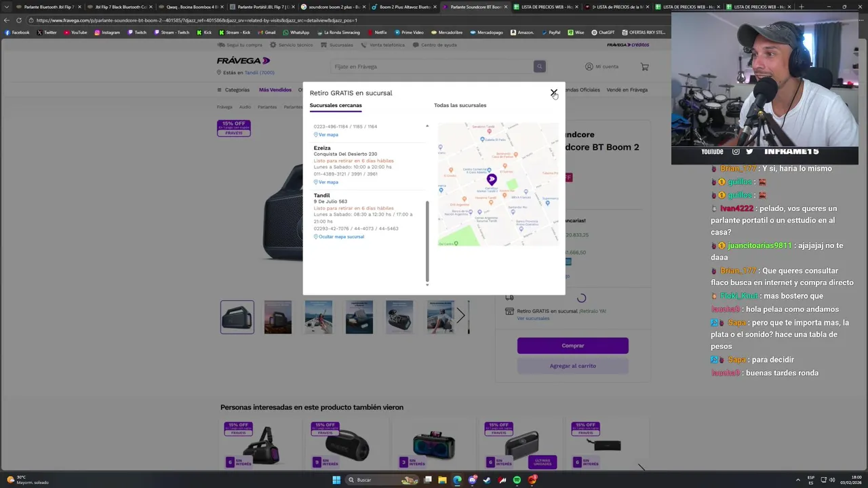The width and height of the screenshot is (868, 488).
Task: Switch to Sucursales cercanas tab
Action: 336,105
